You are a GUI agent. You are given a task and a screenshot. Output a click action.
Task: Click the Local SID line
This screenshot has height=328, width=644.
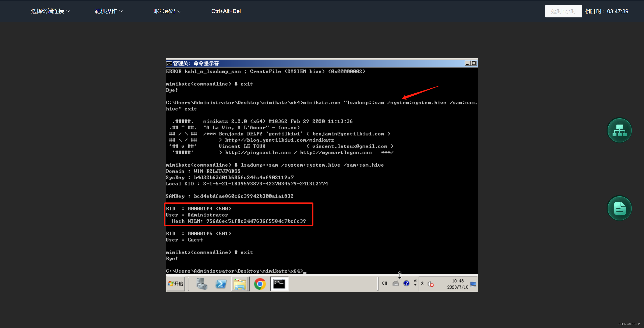[x=247, y=183]
